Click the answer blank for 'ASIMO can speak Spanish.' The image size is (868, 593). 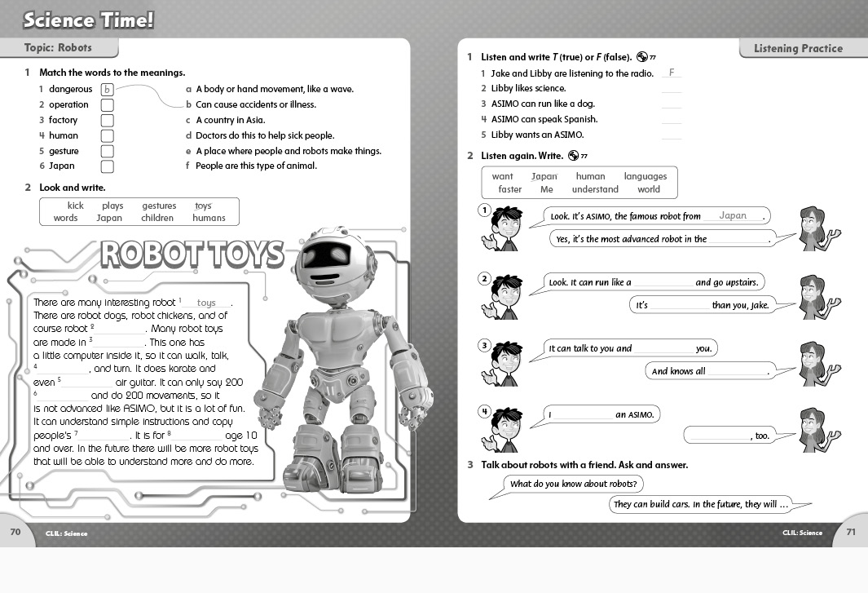(x=672, y=120)
